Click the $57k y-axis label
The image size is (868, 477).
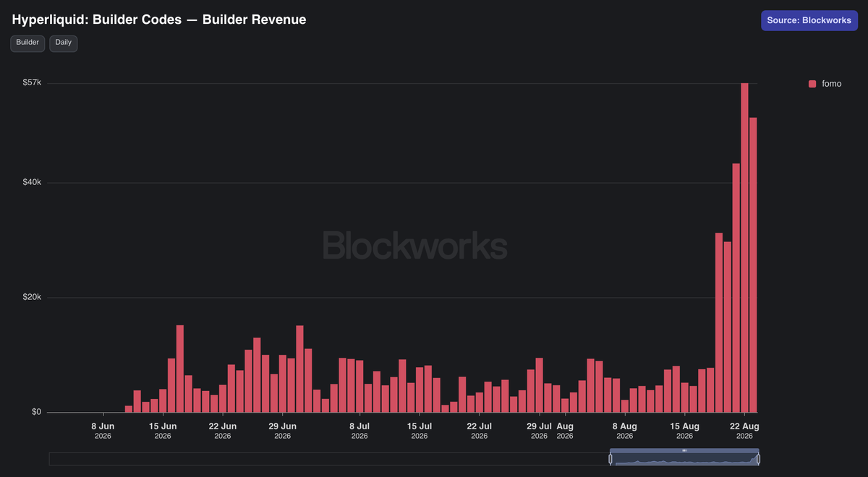tap(32, 83)
